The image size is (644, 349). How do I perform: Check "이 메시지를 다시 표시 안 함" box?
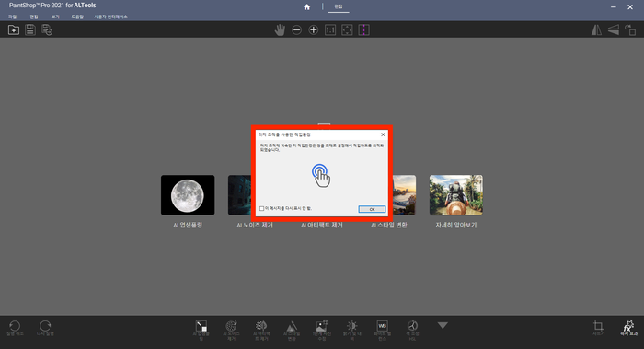click(x=261, y=209)
